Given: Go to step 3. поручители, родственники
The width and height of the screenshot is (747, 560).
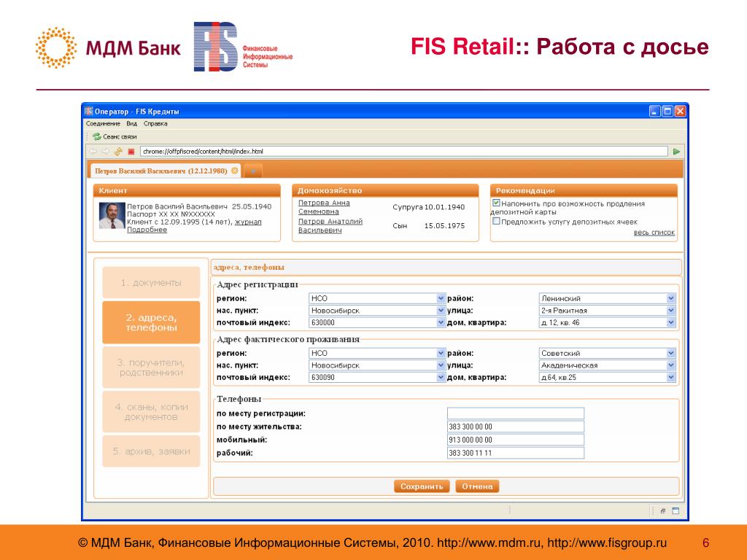Looking at the screenshot, I should point(151,367).
